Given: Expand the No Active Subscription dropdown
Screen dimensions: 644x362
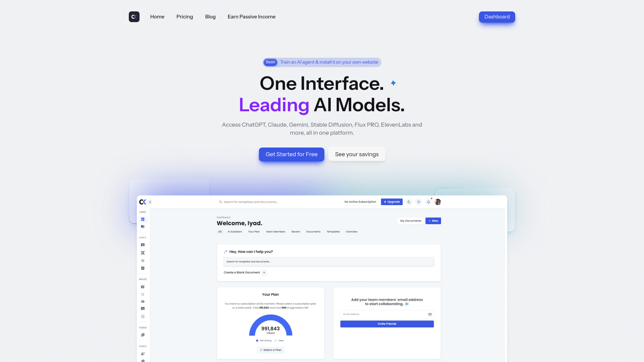Looking at the screenshot, I should click(360, 202).
